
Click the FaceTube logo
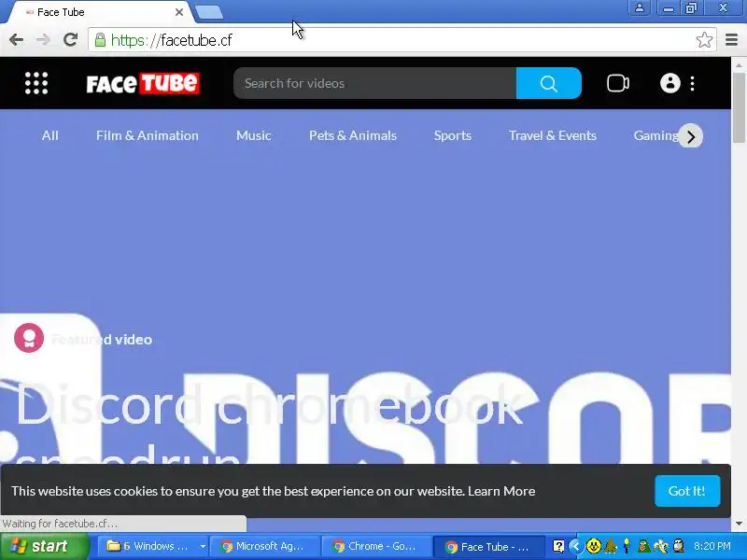(143, 83)
